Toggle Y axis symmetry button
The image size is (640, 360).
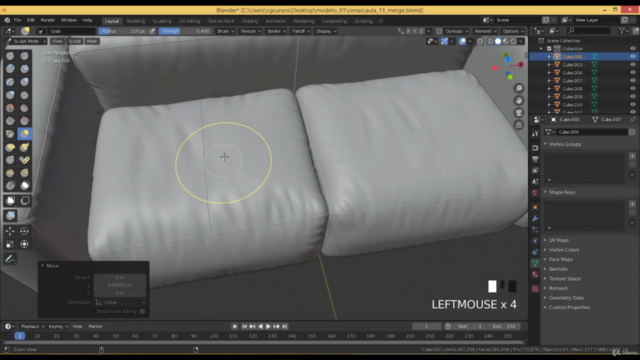(x=415, y=31)
